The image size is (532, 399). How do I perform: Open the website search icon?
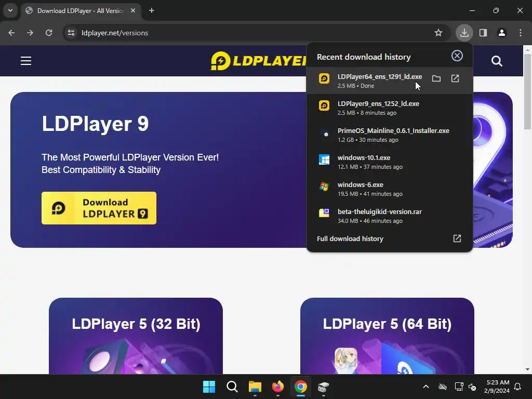tap(497, 61)
